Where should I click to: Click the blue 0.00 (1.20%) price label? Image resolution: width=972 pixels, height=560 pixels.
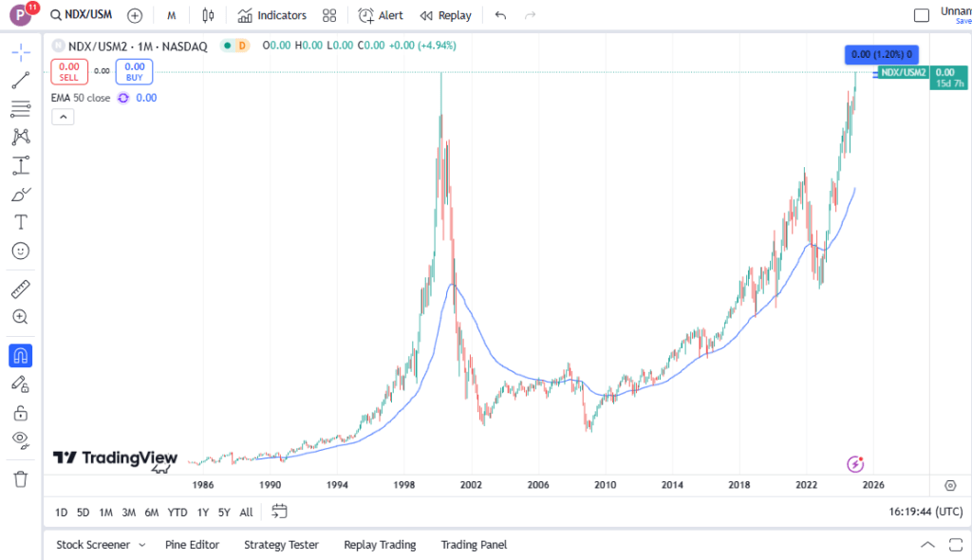pyautogui.click(x=882, y=54)
